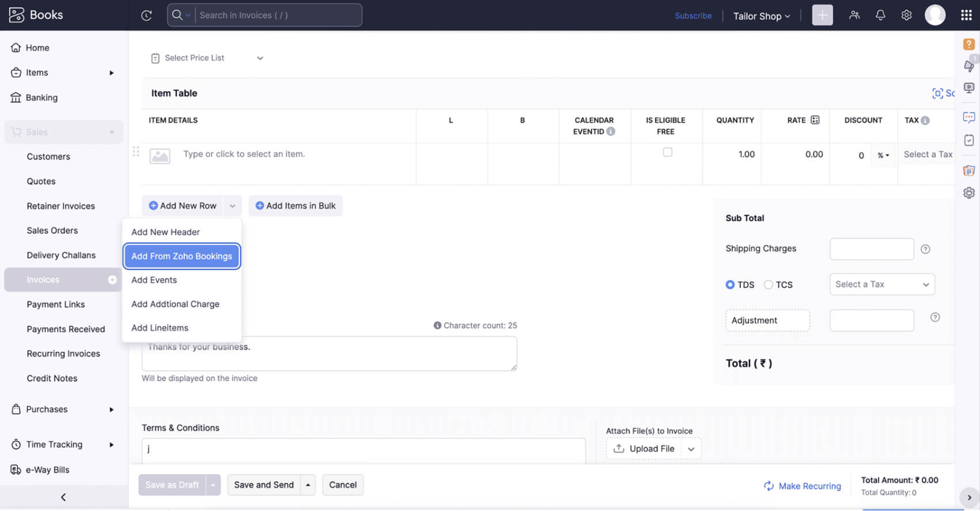Open the Tailor Shop organization dropdown
This screenshot has width=980, height=511.
tap(761, 16)
